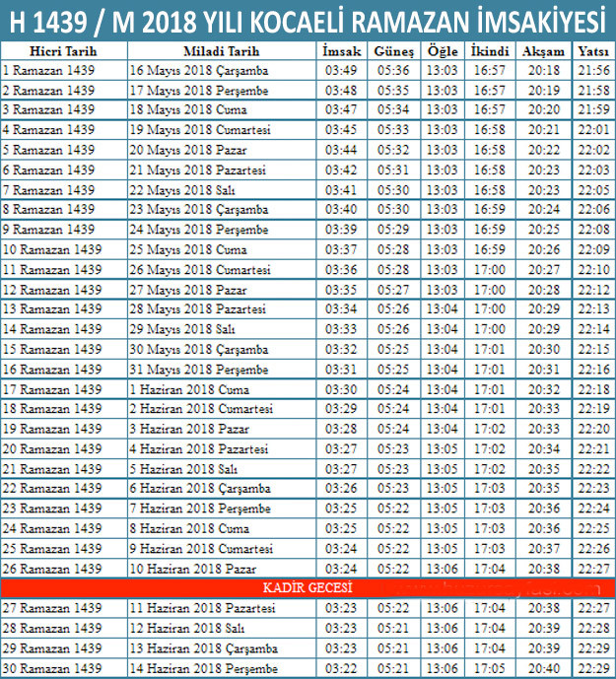The width and height of the screenshot is (616, 679).
Task: Click İmsak time 03:49 for 1 Ramazan
Action: (340, 70)
